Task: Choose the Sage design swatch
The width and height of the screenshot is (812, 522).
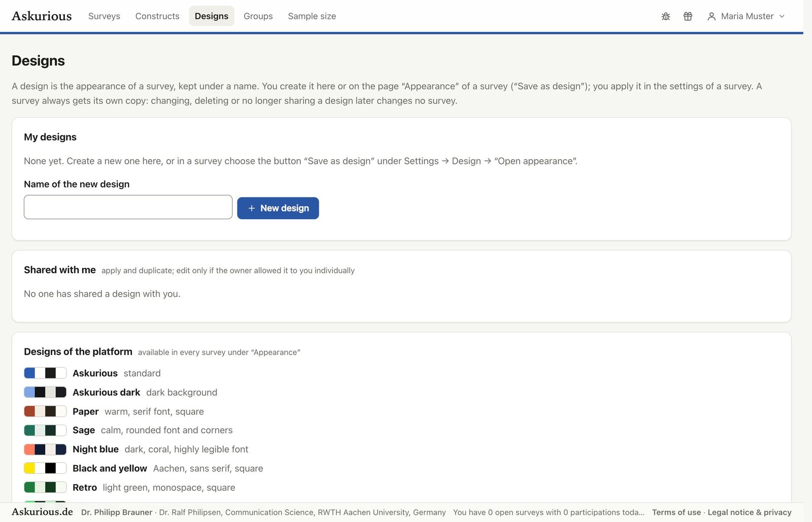Action: point(45,430)
